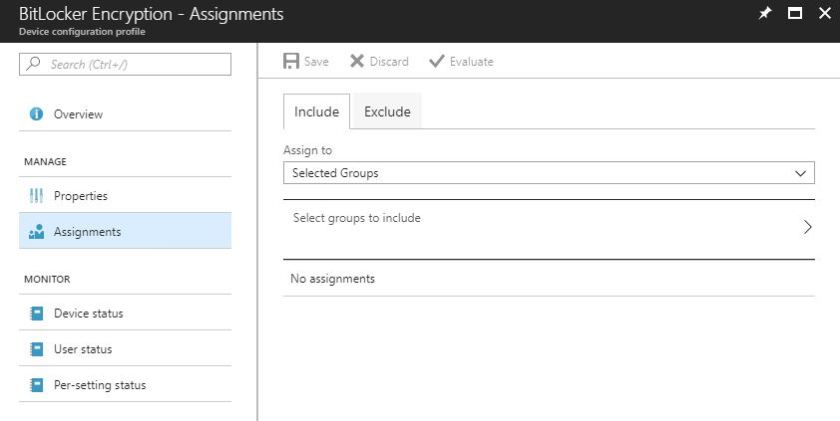
Task: Click the BitLocker Encryption - Assignments title
Action: point(151,14)
